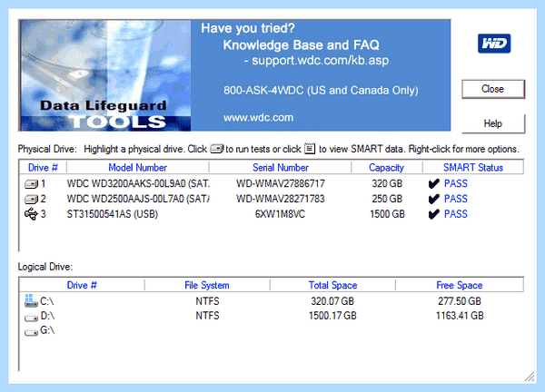545x392 pixels.
Task: Select the drive 1 hard disk icon
Action: coord(31,183)
